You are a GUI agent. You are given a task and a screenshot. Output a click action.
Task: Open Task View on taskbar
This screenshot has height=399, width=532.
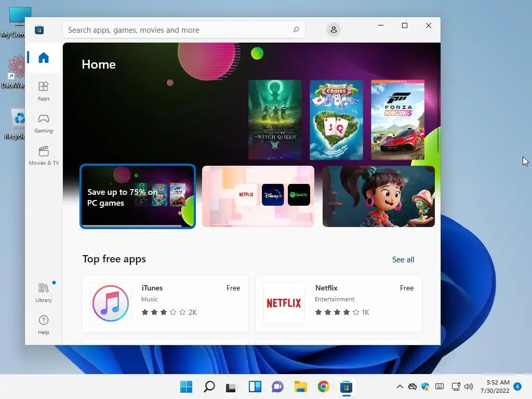pos(231,387)
